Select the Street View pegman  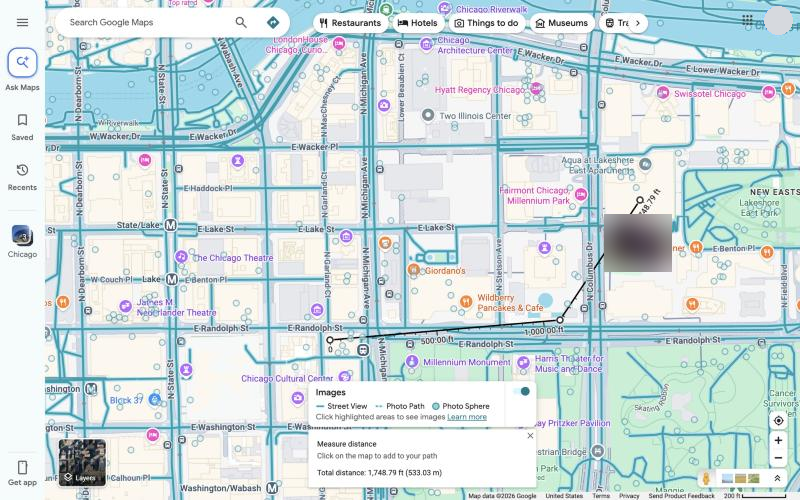point(706,479)
